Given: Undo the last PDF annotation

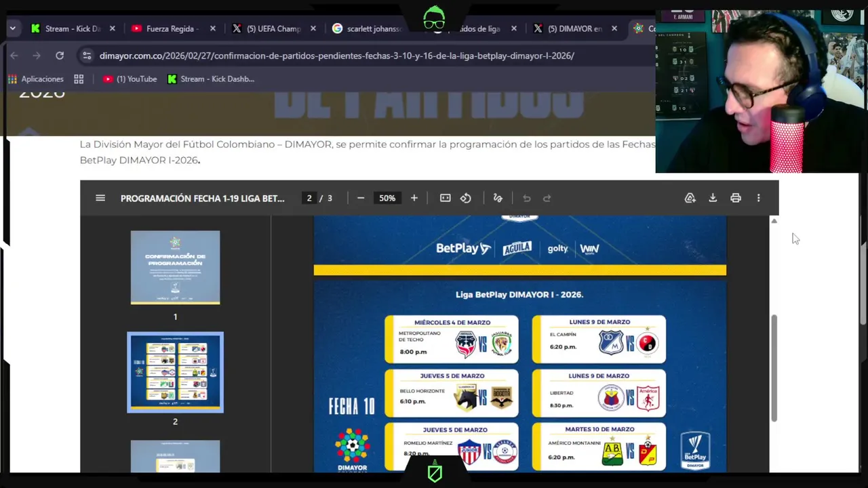Looking at the screenshot, I should click(x=526, y=198).
